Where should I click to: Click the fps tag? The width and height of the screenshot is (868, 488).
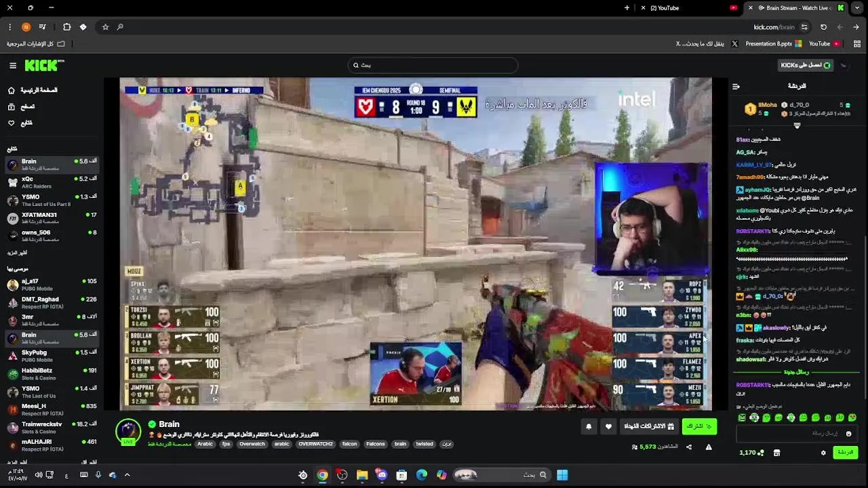(x=226, y=445)
